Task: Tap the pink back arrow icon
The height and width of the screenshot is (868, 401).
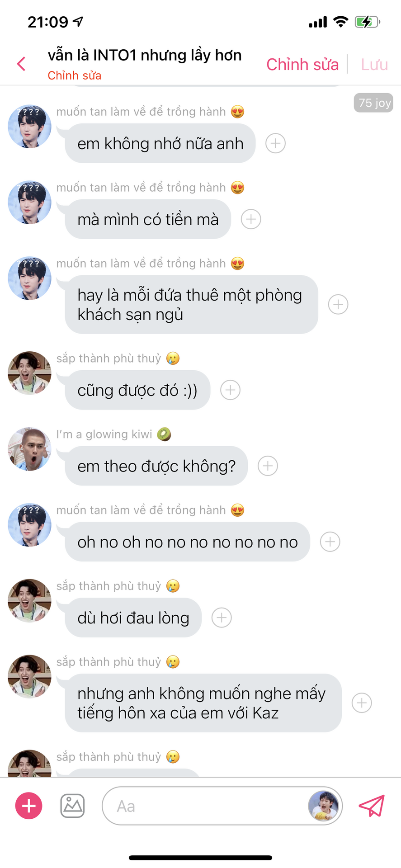Action: pyautogui.click(x=21, y=64)
